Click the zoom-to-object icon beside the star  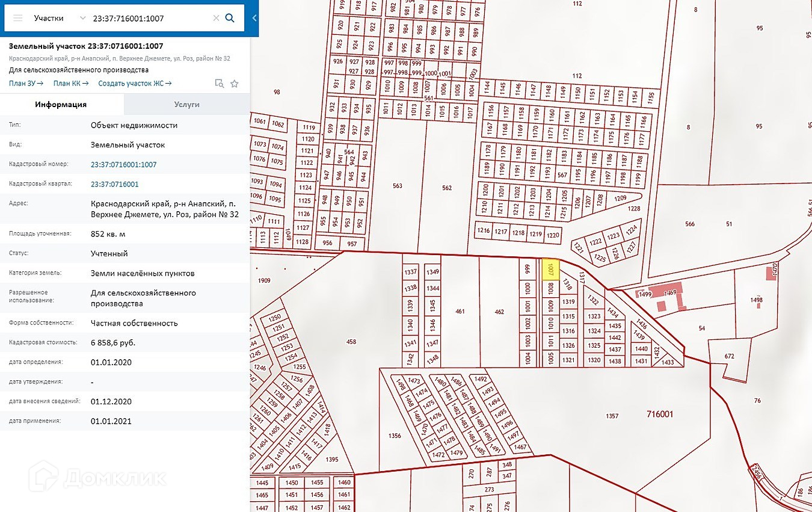click(220, 84)
